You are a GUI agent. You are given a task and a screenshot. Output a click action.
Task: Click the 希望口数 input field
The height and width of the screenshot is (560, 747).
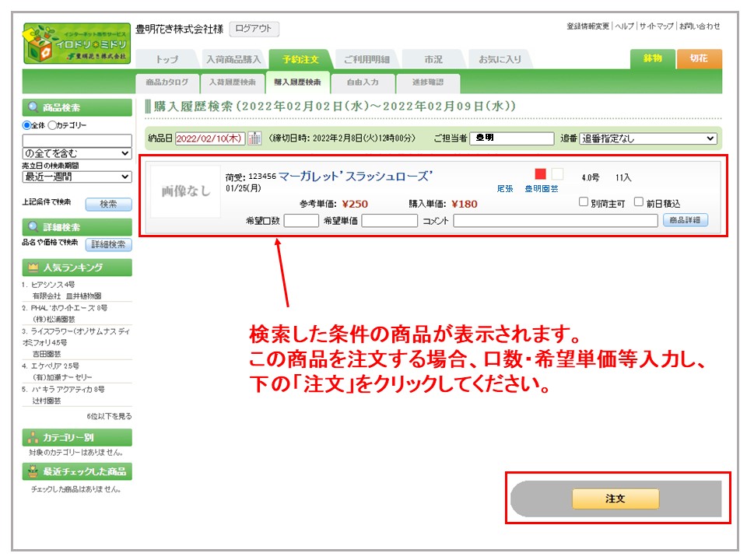coord(300,221)
